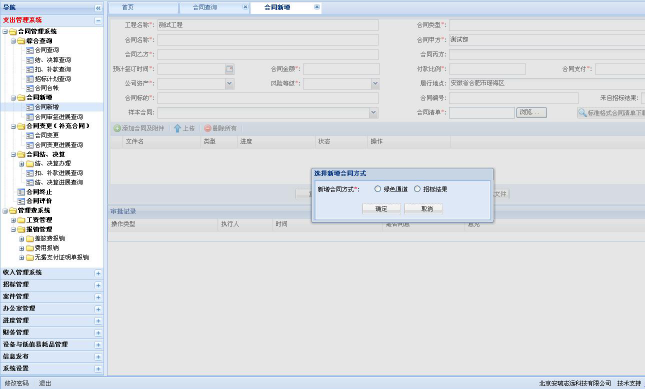Screen dimensions: 645x389
Task: Select the 报销管理 tree folder
Action: coord(39,229)
